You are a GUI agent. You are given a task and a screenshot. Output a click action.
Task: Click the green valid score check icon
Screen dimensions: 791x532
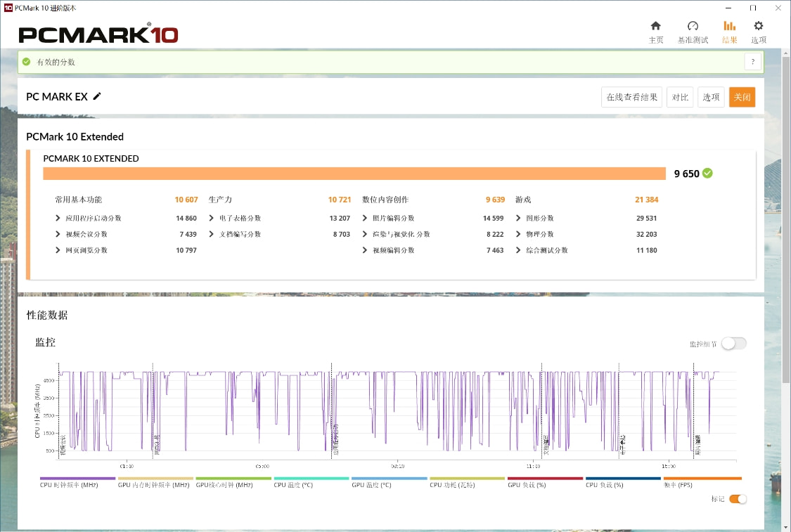pos(27,62)
